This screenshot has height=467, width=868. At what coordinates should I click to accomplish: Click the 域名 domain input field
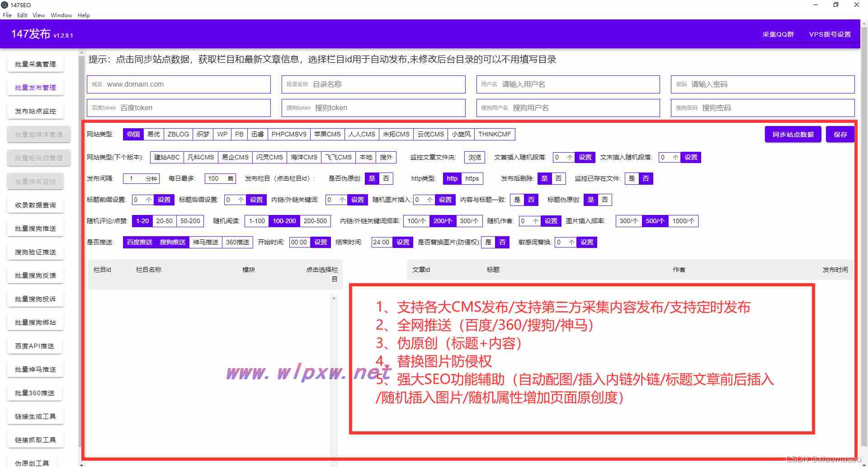click(179, 84)
